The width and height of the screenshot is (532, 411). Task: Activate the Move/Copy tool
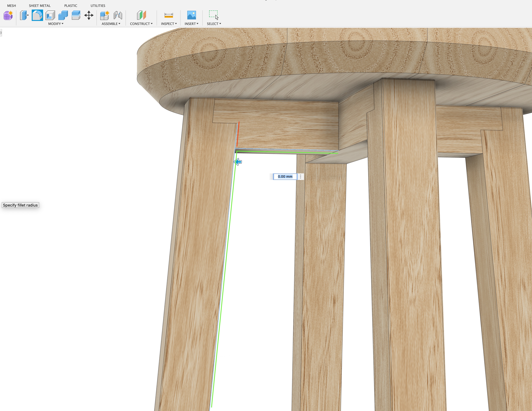89,15
